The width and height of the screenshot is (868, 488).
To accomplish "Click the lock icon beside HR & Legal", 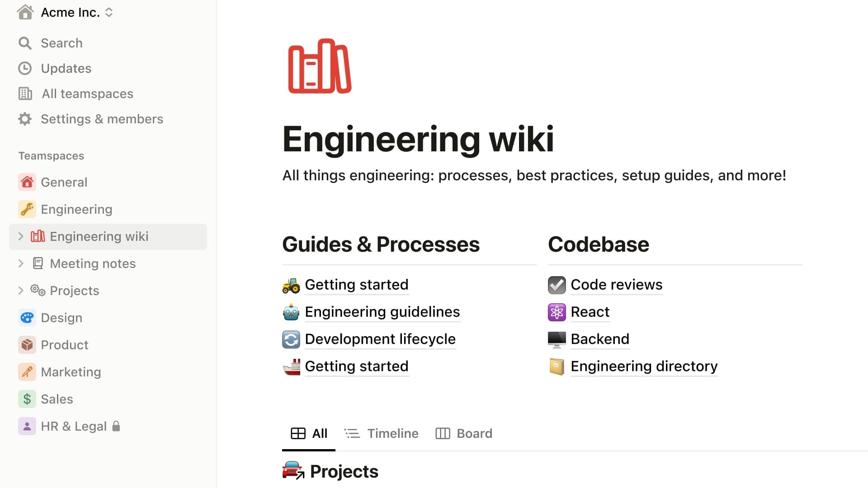I will pyautogui.click(x=115, y=426).
